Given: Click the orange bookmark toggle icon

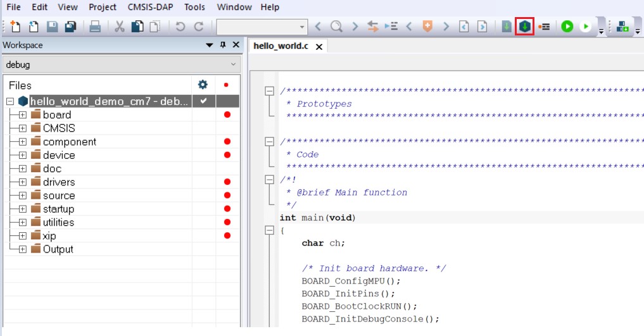Looking at the screenshot, I should pos(427,27).
